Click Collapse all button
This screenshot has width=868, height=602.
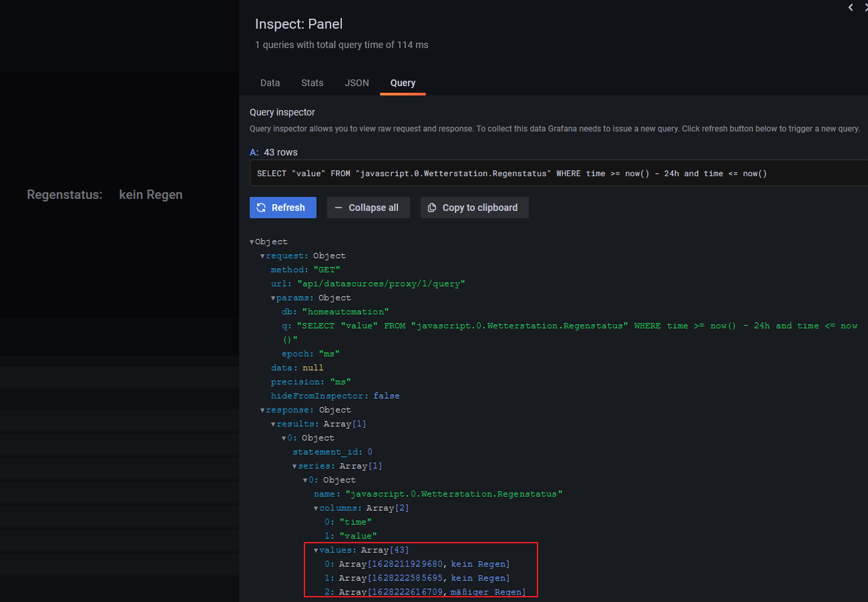click(368, 208)
